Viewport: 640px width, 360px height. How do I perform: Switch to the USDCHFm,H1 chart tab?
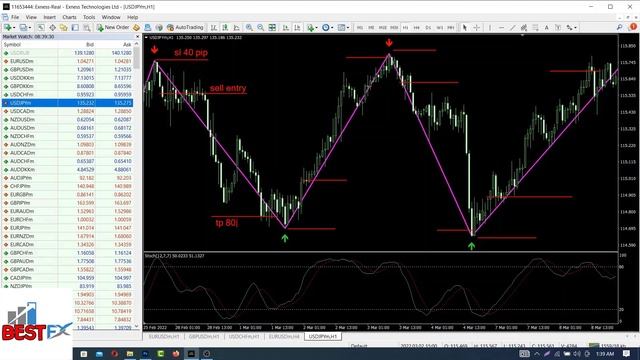(244, 337)
